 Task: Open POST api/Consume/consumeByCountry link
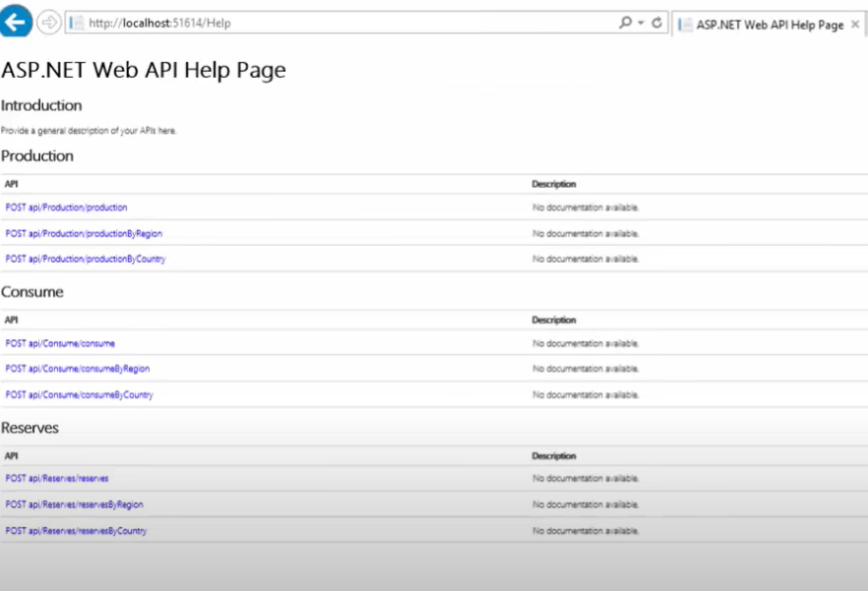point(79,394)
